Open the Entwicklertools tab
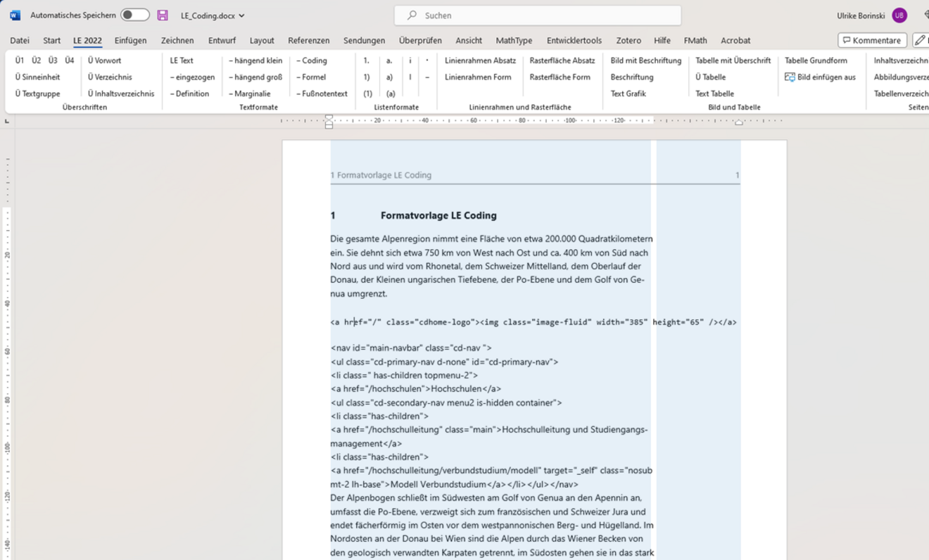This screenshot has height=560, width=929. (x=574, y=41)
